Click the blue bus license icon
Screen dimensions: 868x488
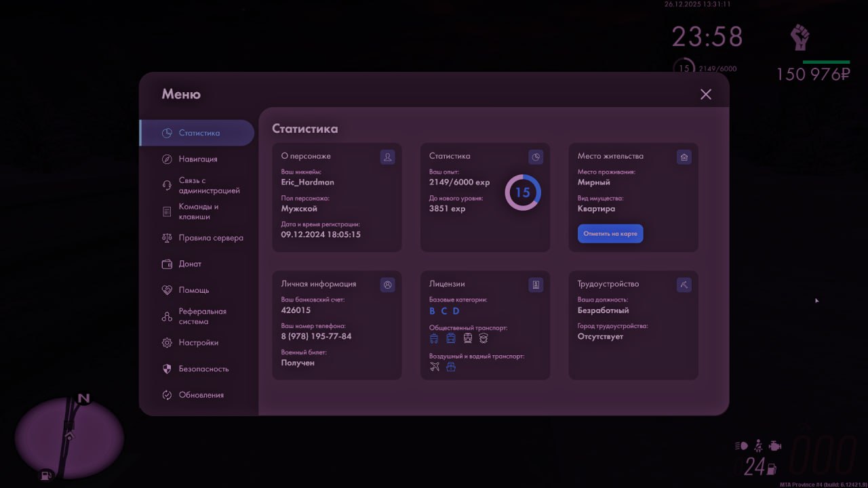(451, 338)
